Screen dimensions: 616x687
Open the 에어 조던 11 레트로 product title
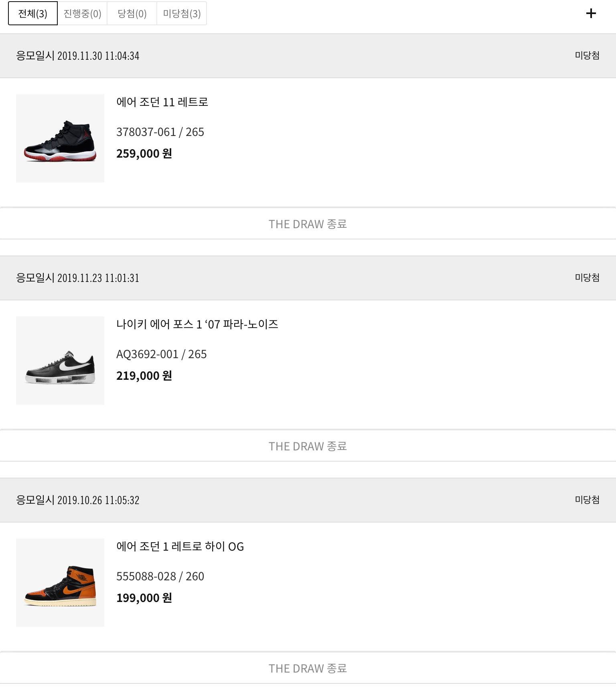click(x=162, y=102)
